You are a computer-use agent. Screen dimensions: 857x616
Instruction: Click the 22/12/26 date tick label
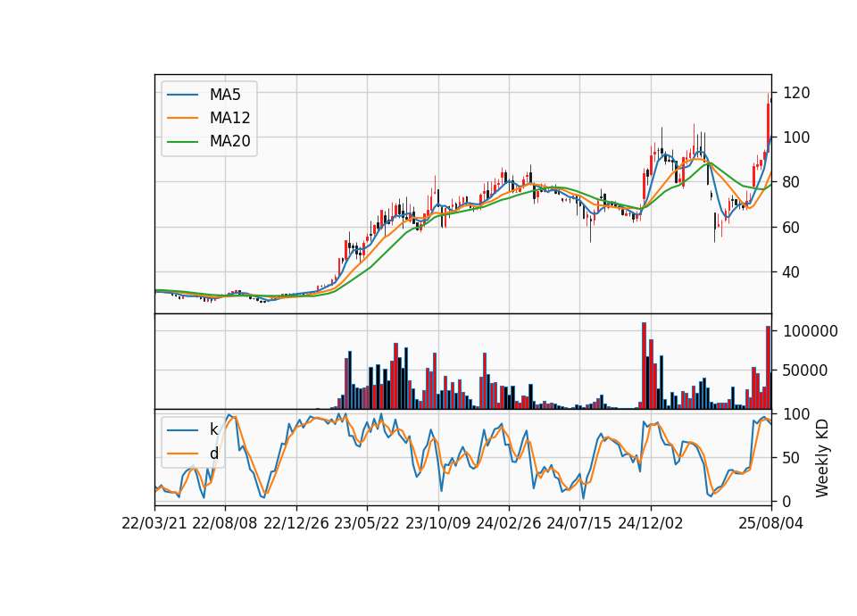(296, 523)
